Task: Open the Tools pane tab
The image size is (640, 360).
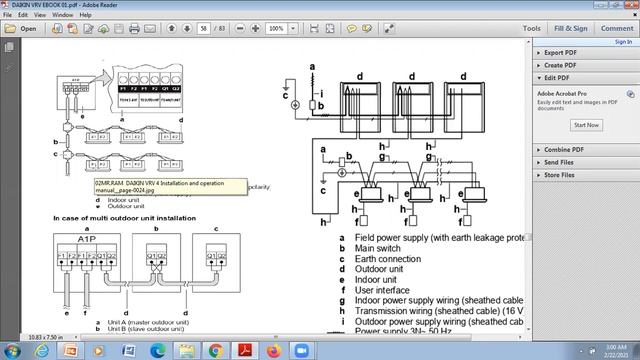Action: [531, 29]
